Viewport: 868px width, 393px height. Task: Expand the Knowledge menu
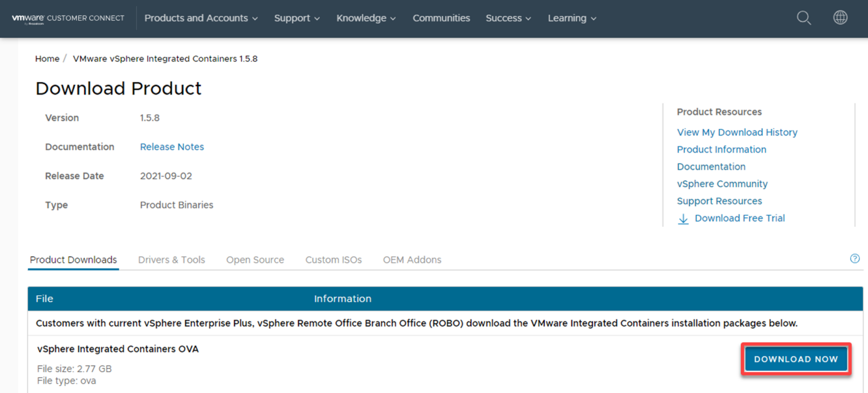(x=366, y=18)
